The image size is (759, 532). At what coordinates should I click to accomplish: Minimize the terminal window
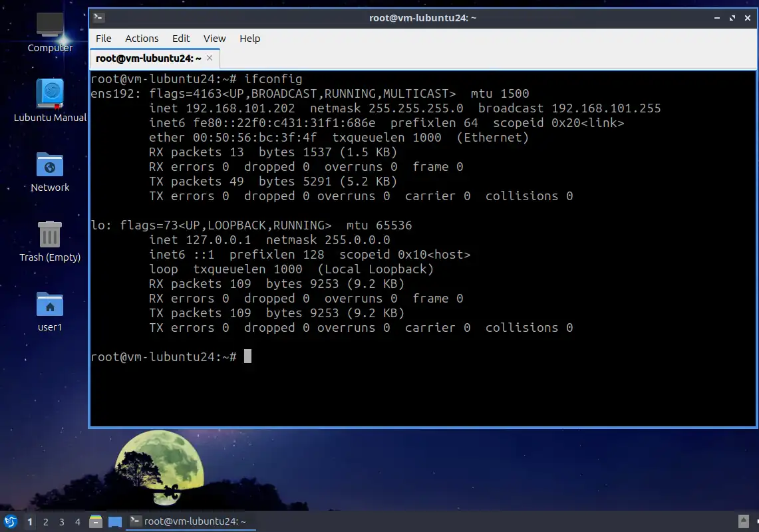click(717, 18)
